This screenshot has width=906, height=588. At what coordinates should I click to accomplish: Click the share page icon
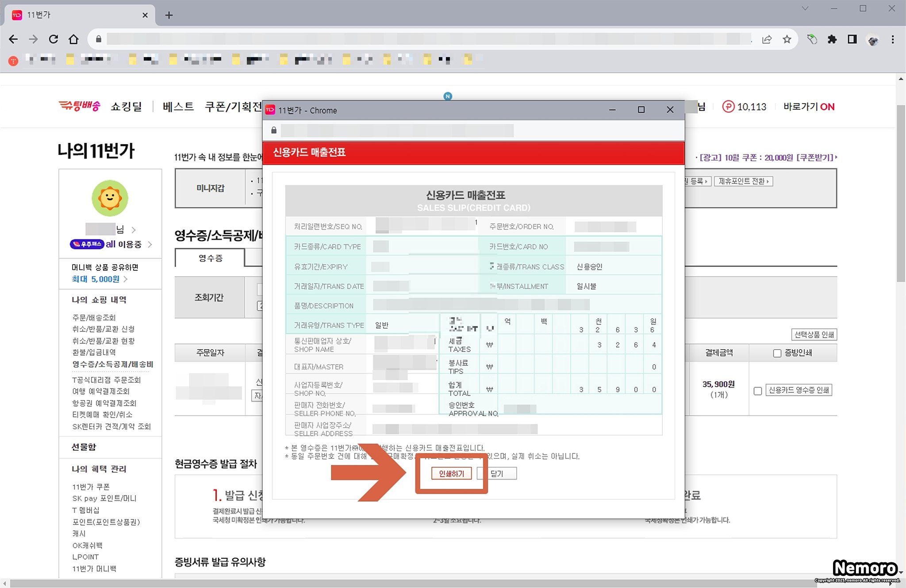pyautogui.click(x=767, y=39)
